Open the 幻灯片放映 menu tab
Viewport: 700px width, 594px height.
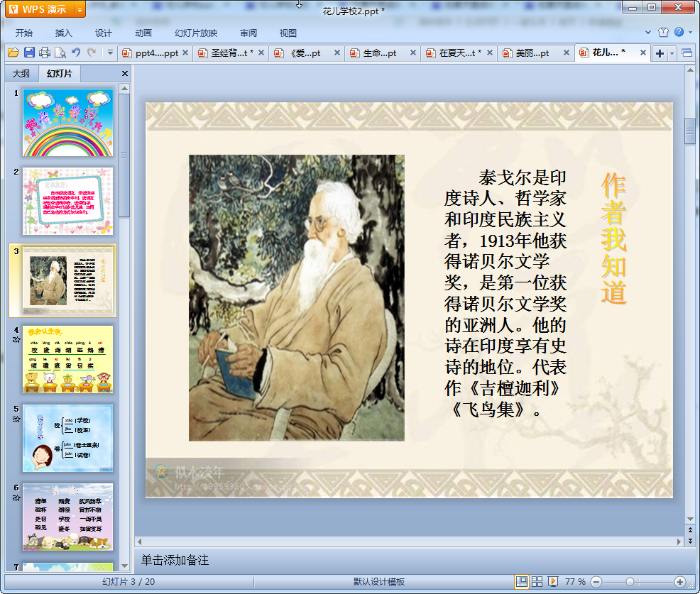click(196, 33)
